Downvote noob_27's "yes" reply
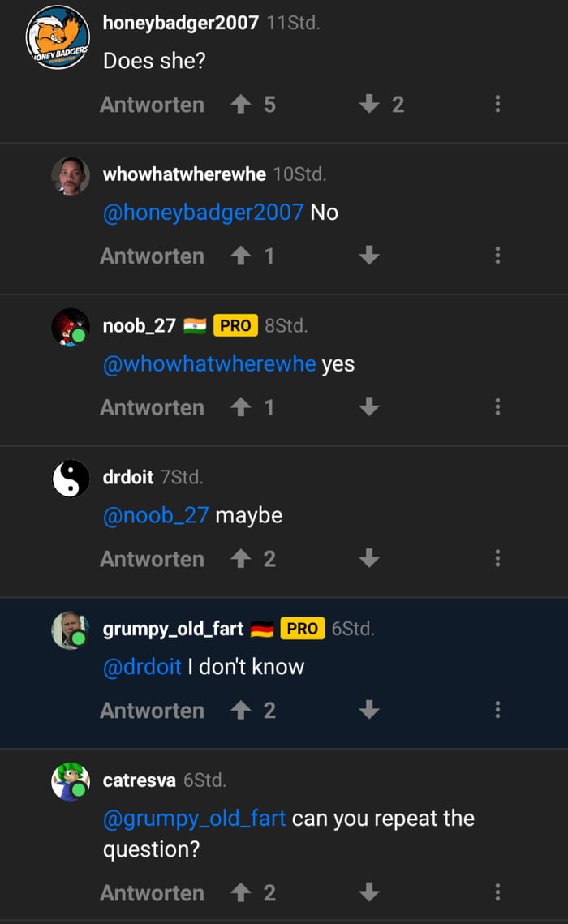 tap(369, 407)
